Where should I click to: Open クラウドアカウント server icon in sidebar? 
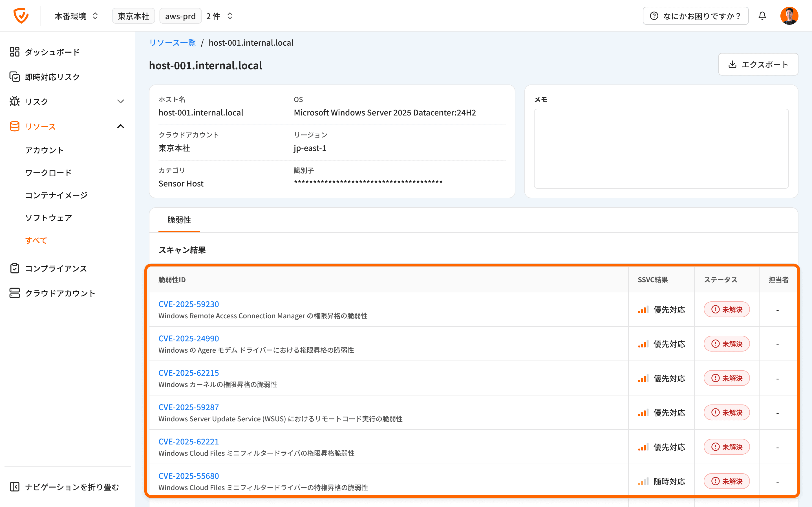(14, 293)
